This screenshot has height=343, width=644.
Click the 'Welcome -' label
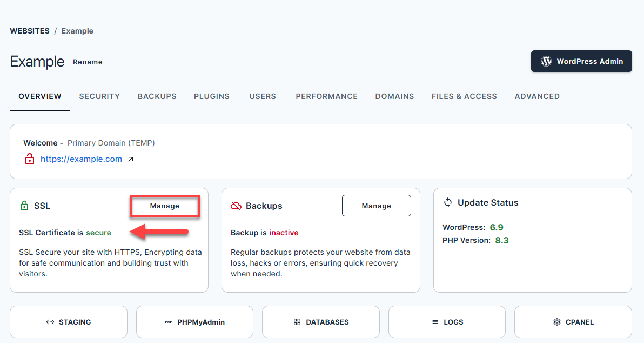[43, 143]
